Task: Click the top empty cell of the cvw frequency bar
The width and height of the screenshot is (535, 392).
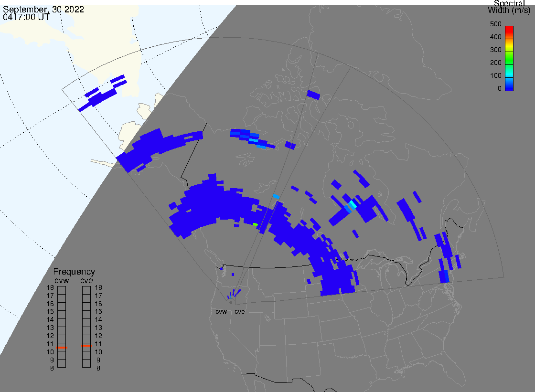Action: [x=62, y=290]
